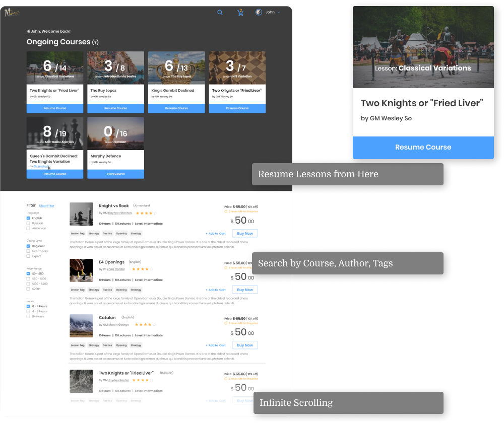Resume Queen's Gambit Declined course
The image size is (504, 424).
[x=54, y=174]
